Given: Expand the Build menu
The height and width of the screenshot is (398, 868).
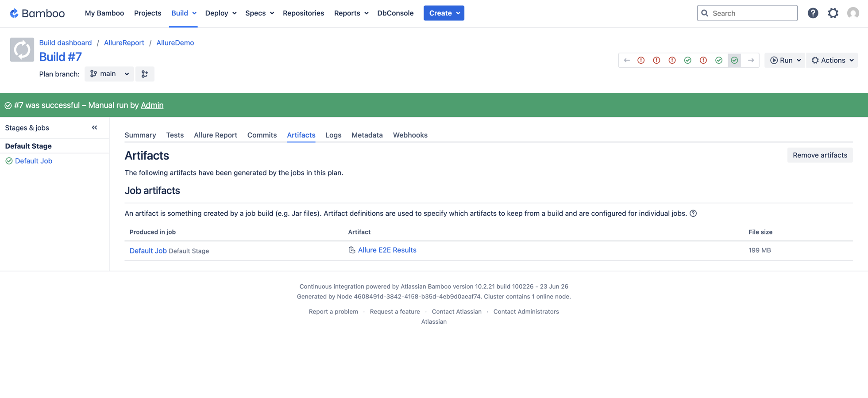Looking at the screenshot, I should pyautogui.click(x=183, y=13).
